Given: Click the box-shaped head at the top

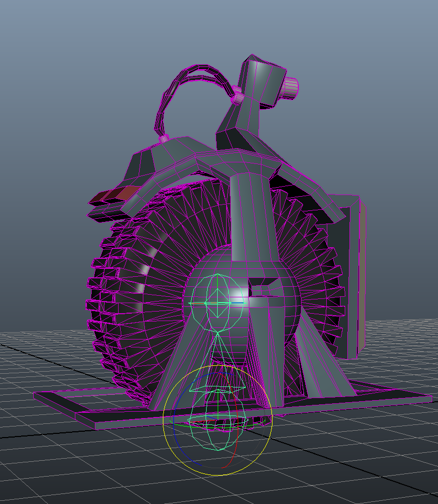Looking at the screenshot, I should pyautogui.click(x=264, y=84).
